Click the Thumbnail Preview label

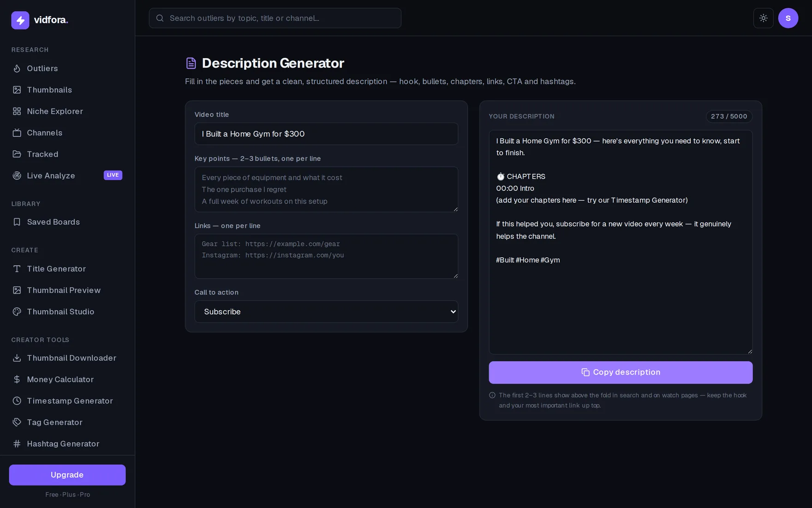coord(64,290)
